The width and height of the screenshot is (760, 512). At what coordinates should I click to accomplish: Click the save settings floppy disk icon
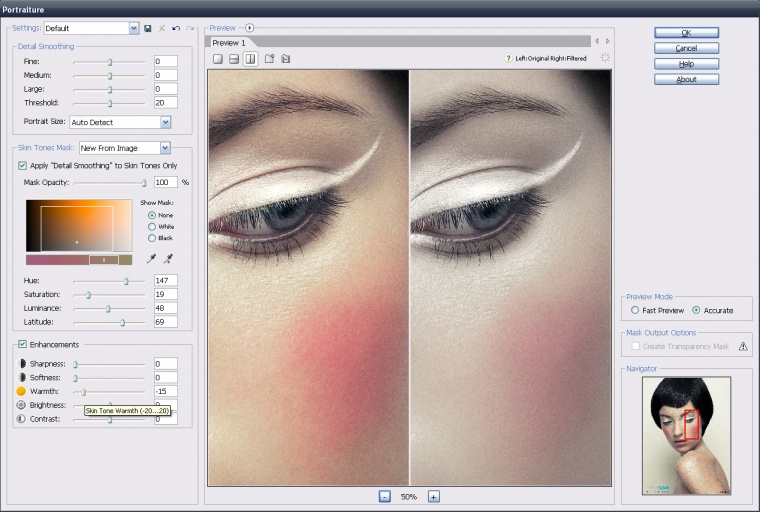coord(148,29)
